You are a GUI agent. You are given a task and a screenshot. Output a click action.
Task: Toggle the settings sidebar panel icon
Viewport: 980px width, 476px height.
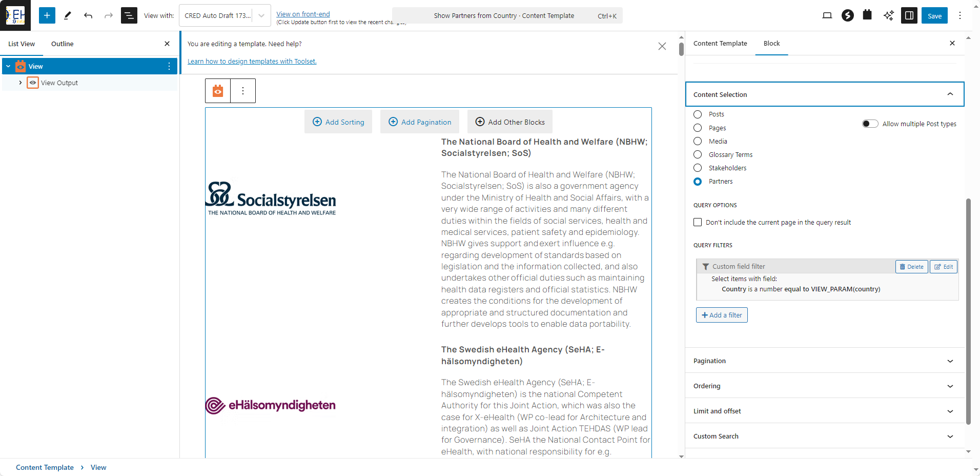pyautogui.click(x=909, y=15)
